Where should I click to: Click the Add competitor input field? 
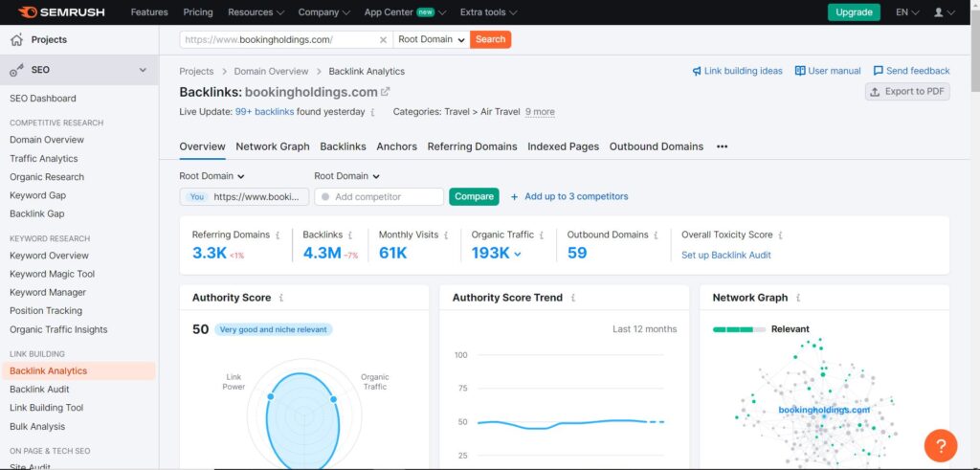[379, 197]
